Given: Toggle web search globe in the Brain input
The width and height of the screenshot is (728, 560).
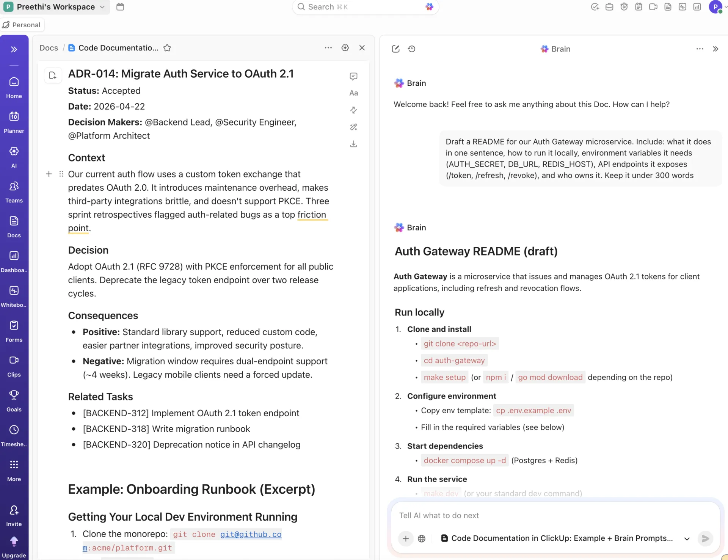Looking at the screenshot, I should click(x=422, y=538).
